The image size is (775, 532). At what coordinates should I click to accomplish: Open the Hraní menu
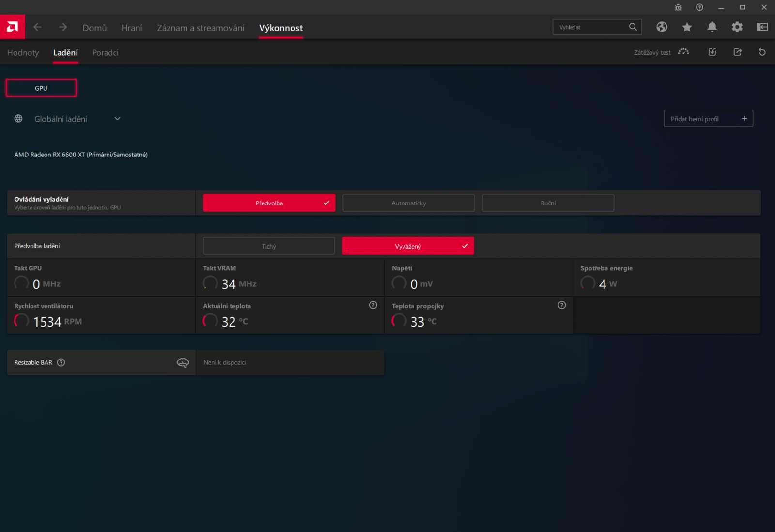point(132,28)
